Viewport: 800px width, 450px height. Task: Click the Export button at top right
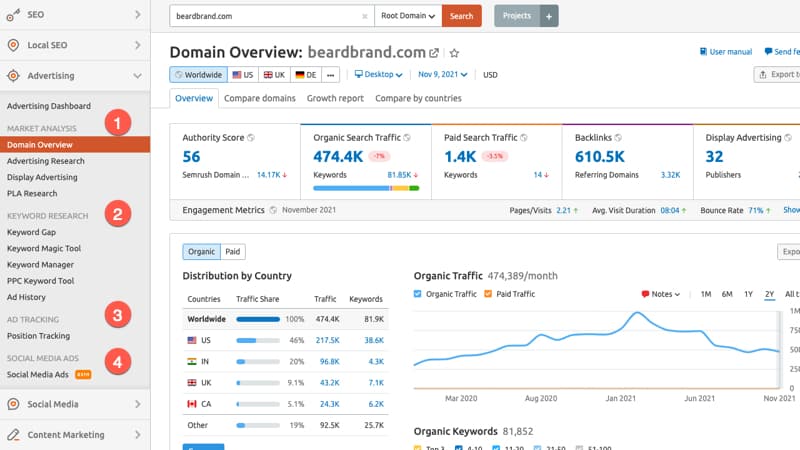click(x=777, y=74)
